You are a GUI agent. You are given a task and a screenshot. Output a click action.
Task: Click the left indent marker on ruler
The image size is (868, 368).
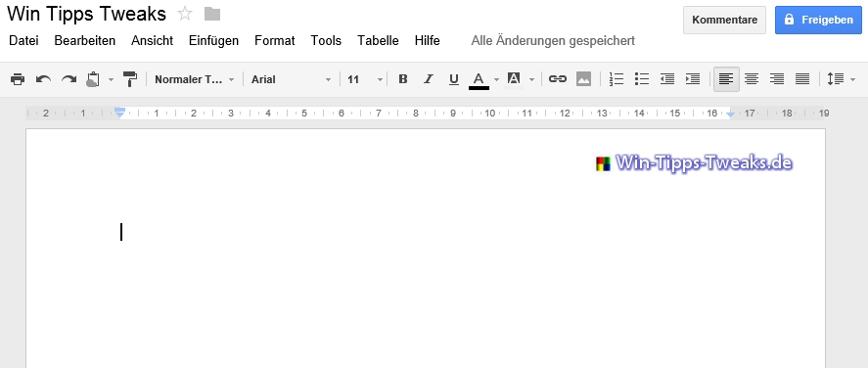tap(120, 114)
